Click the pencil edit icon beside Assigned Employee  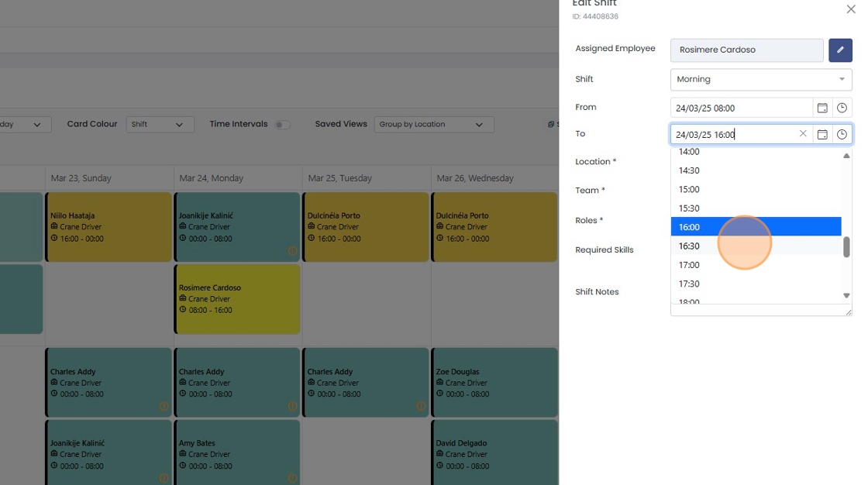pyautogui.click(x=840, y=50)
